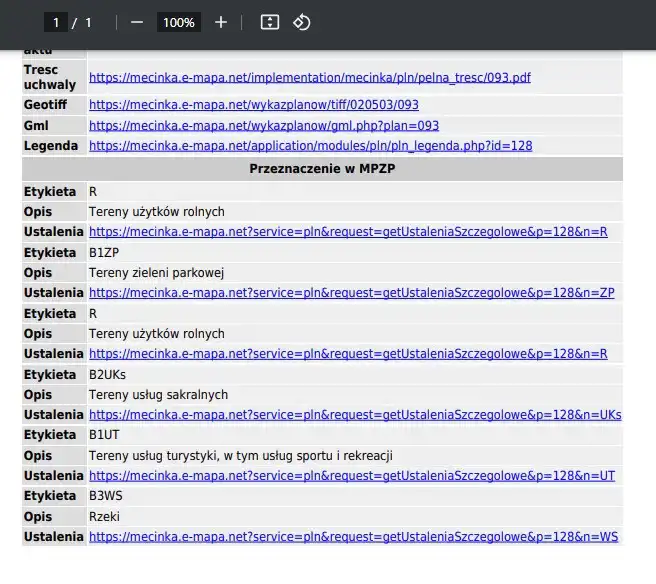Open the pelna_tresc/093.pdf link
Screen dimensions: 656x584
coord(309,77)
